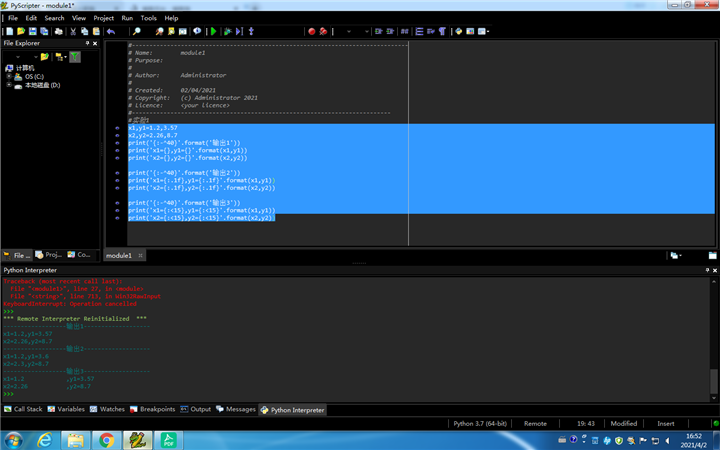
Task: Click the show special characters pilcrow icon
Action: [x=442, y=31]
